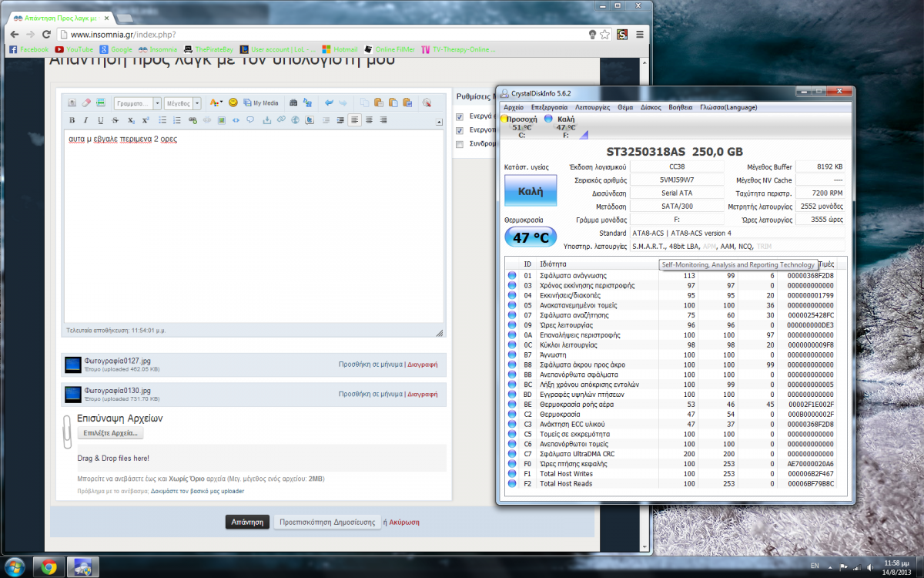Open the smiley emoticon picker
This screenshot has width=924, height=578.
(x=233, y=102)
